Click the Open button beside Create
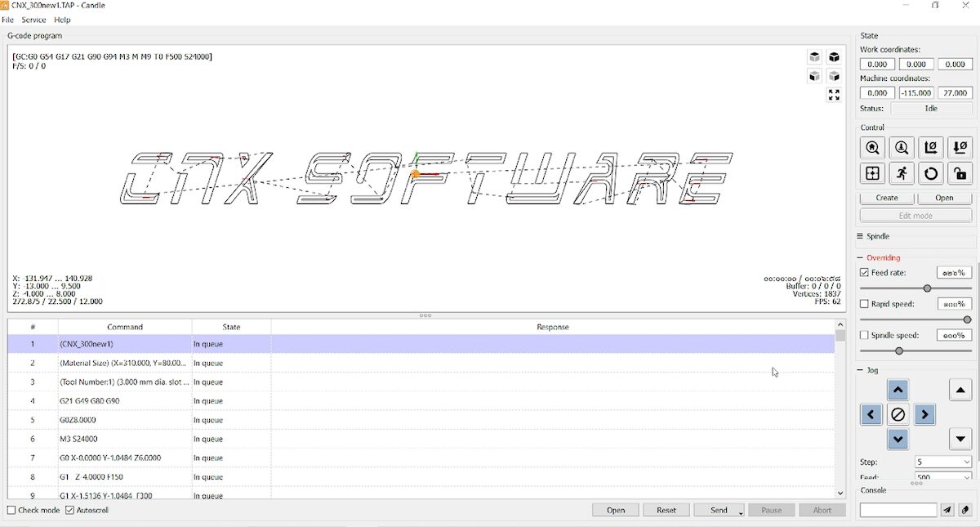Viewport: 980px width, 527px height. point(945,198)
